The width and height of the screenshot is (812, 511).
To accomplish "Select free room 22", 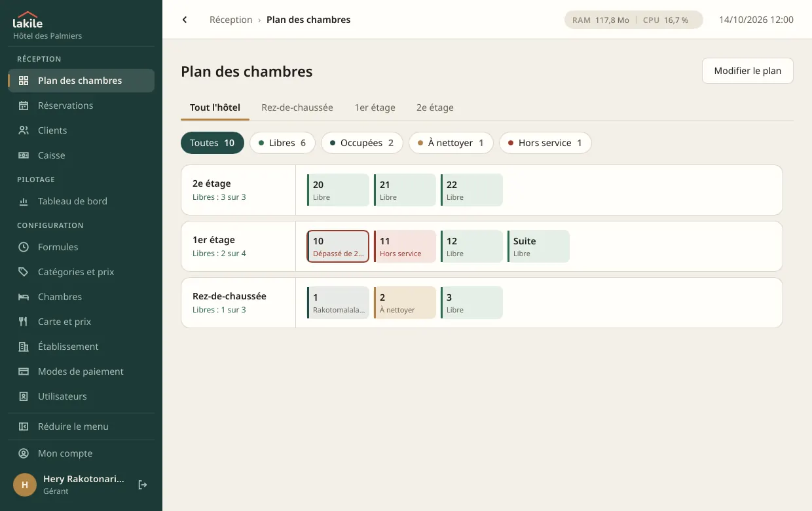I will [471, 190].
